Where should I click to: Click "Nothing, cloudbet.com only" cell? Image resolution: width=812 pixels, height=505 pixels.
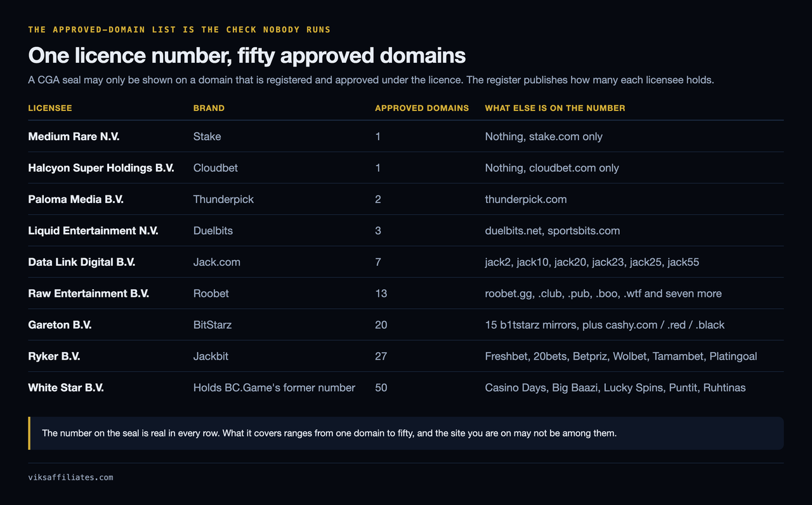tap(552, 168)
